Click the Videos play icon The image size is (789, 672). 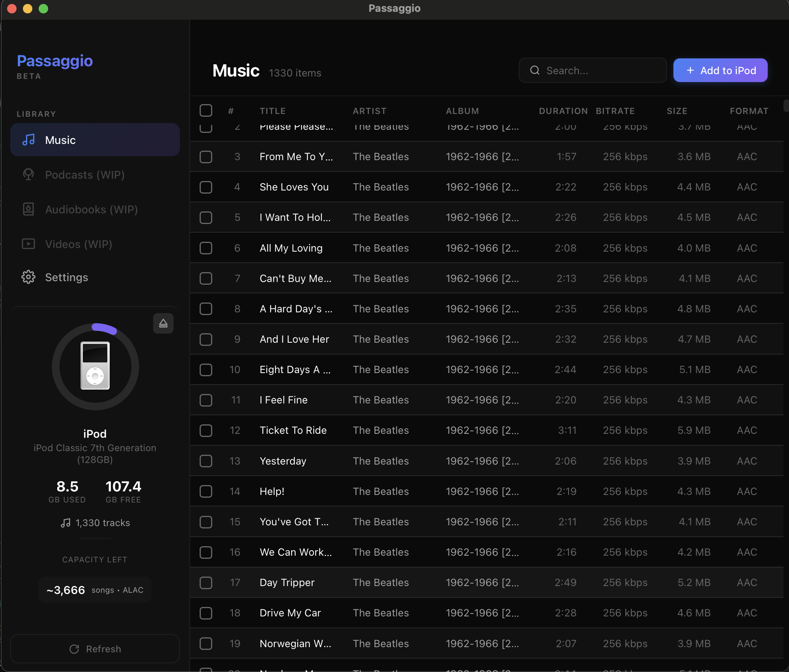pos(28,244)
